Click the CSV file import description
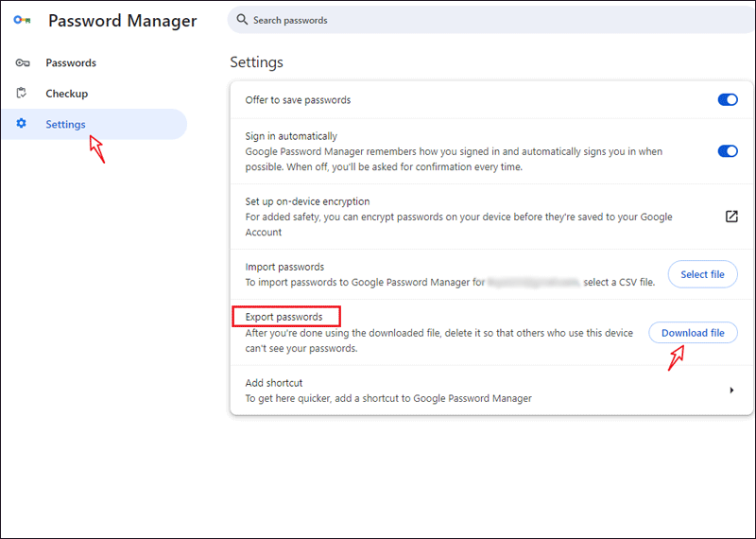Screen dimensions: 756x539 451,283
